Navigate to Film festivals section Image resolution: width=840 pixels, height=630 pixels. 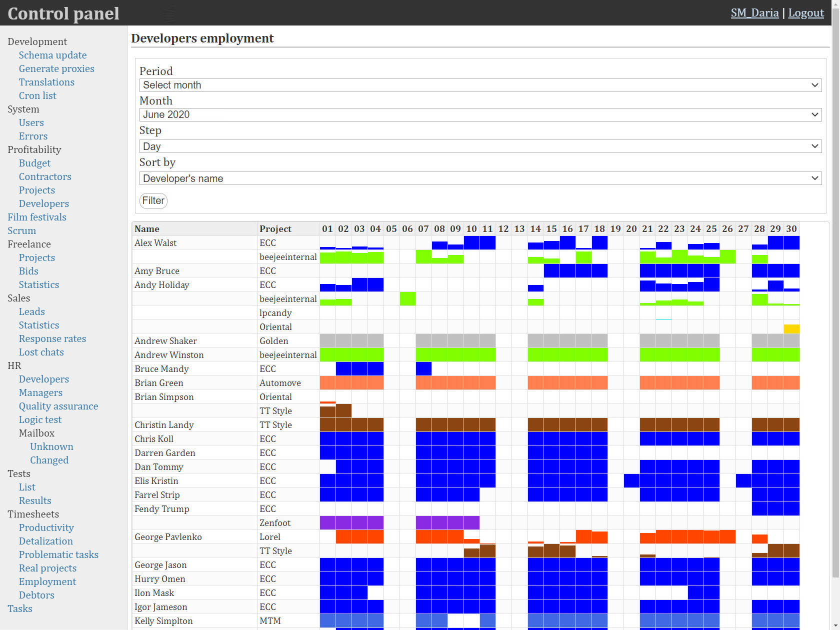(37, 217)
